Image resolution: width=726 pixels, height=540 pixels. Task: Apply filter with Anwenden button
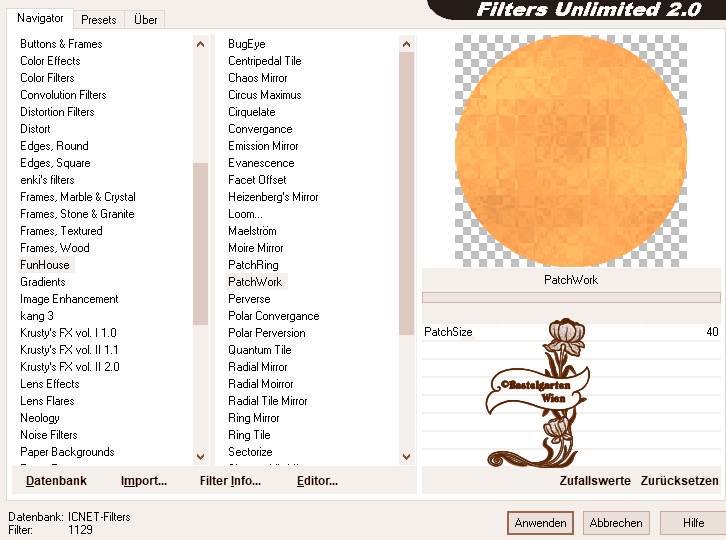pos(540,523)
